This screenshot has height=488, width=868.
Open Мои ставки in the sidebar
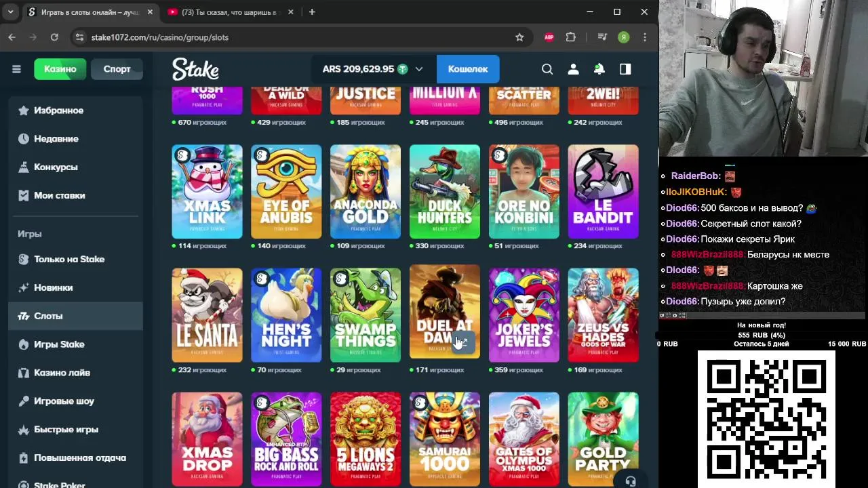[x=76, y=196]
